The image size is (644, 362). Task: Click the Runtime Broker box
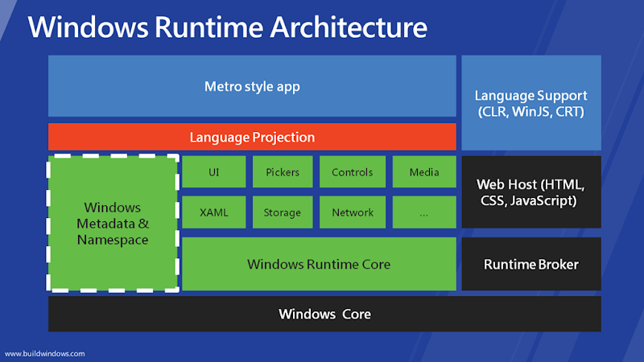tap(531, 264)
